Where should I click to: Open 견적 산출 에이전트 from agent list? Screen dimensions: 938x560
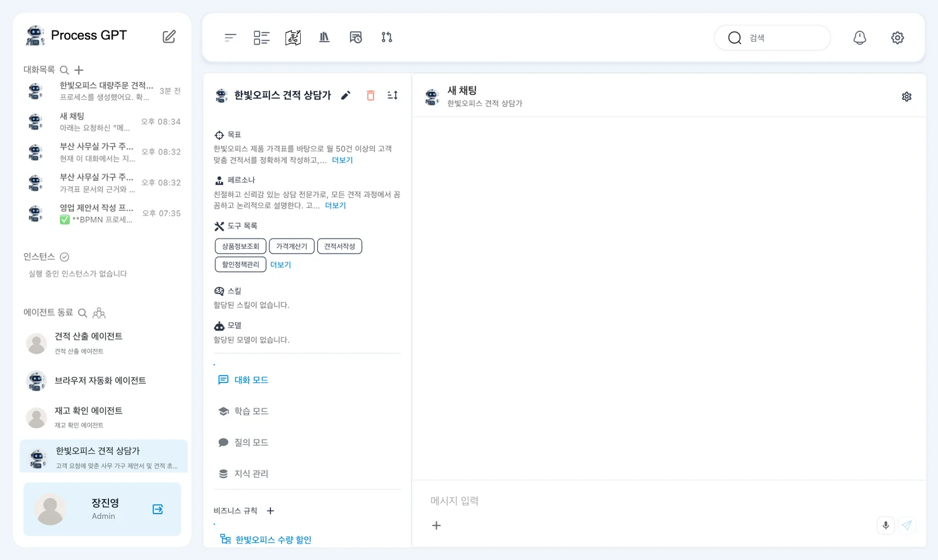tap(103, 343)
